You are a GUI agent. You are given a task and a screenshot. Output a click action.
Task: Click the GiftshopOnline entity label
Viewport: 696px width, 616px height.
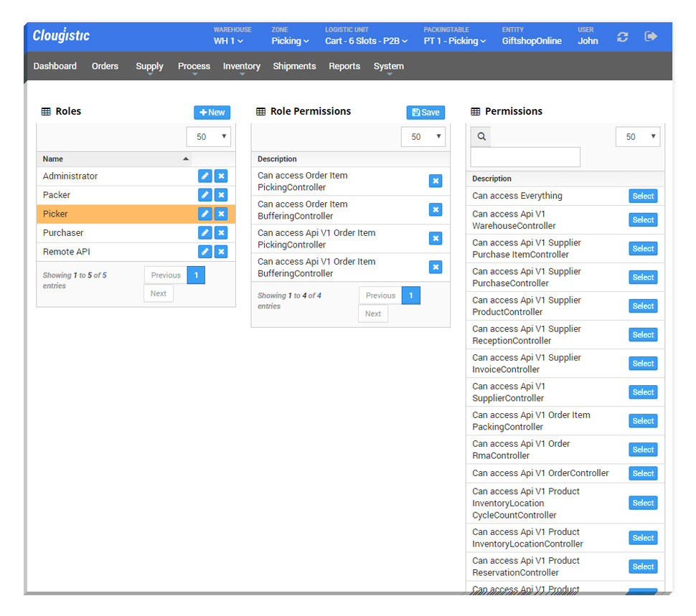click(532, 41)
